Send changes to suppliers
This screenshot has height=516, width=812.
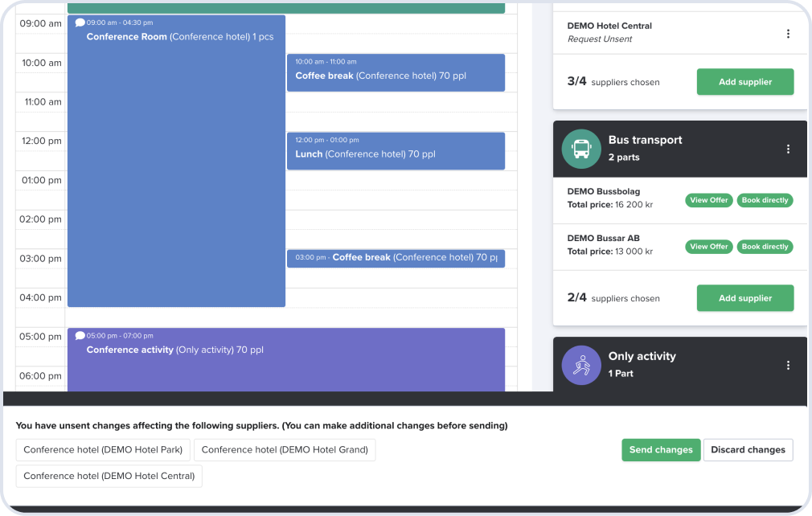(660, 450)
